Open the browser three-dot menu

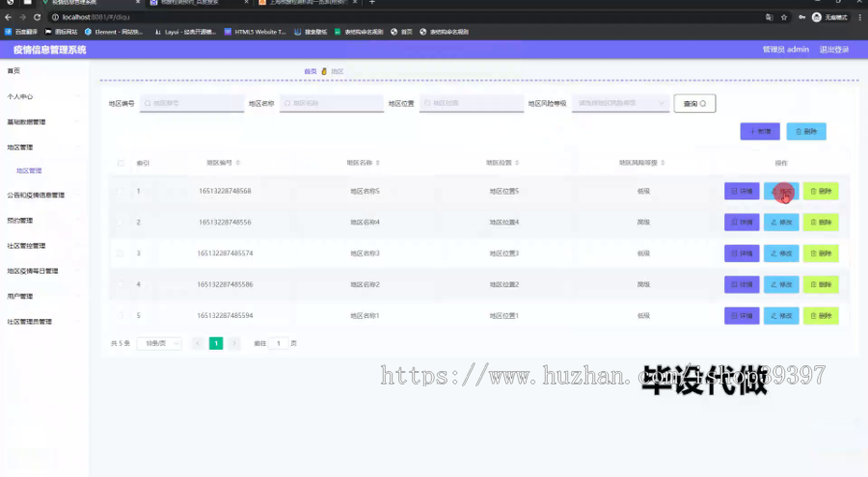(859, 17)
